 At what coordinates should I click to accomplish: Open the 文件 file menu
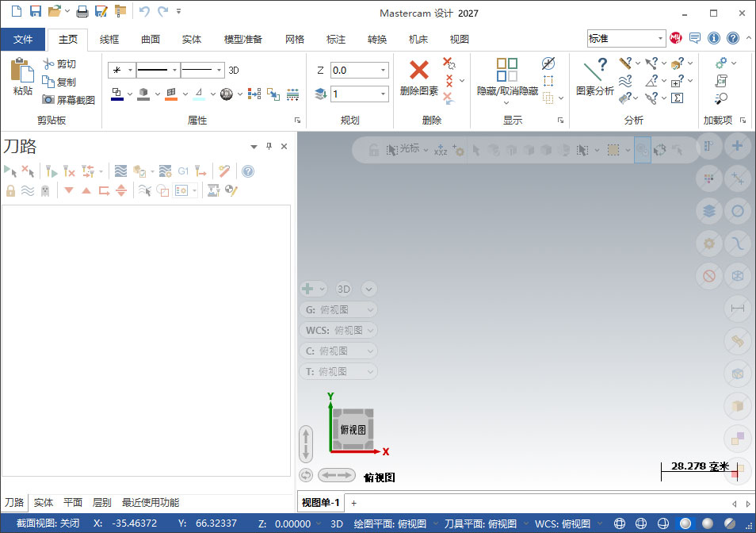pos(23,40)
